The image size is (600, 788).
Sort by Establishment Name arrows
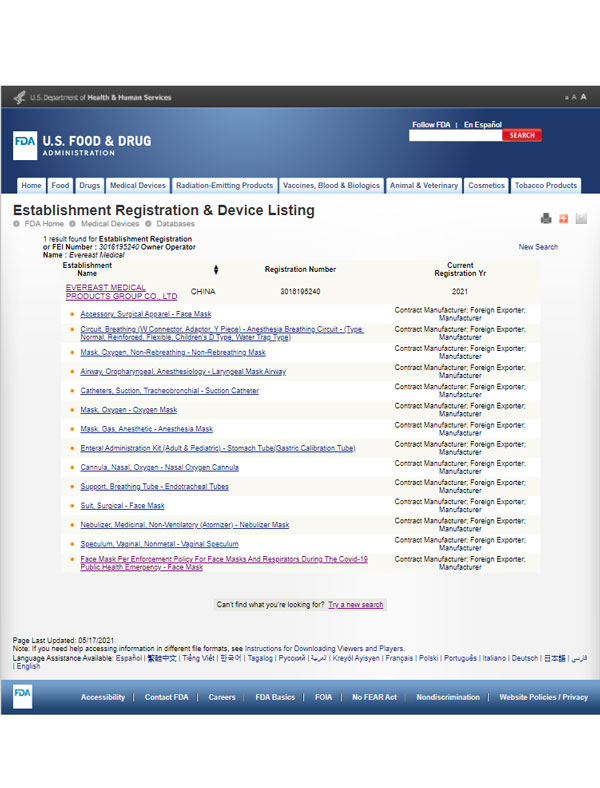(x=216, y=270)
